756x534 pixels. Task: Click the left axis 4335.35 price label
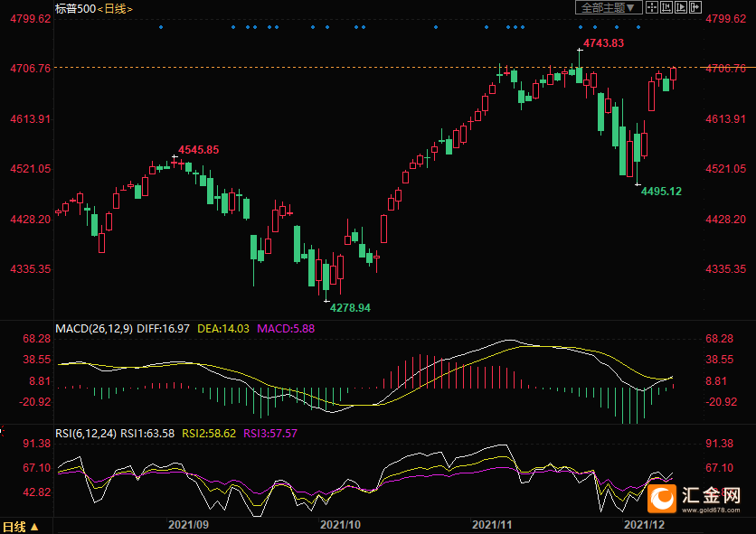[x=31, y=269]
